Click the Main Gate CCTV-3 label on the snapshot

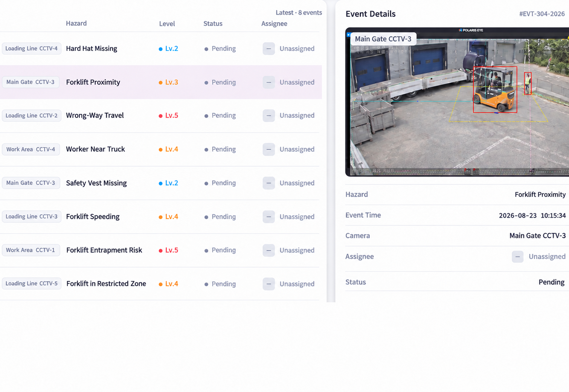383,39
